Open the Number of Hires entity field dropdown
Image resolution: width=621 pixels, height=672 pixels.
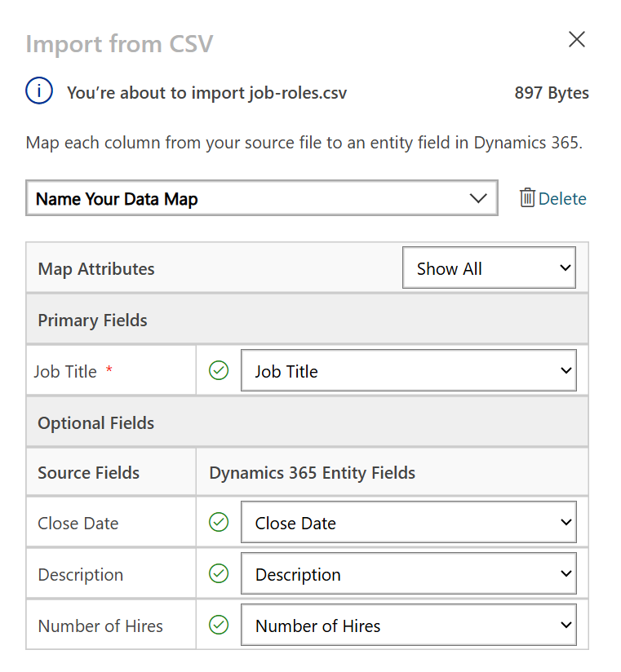coord(408,626)
